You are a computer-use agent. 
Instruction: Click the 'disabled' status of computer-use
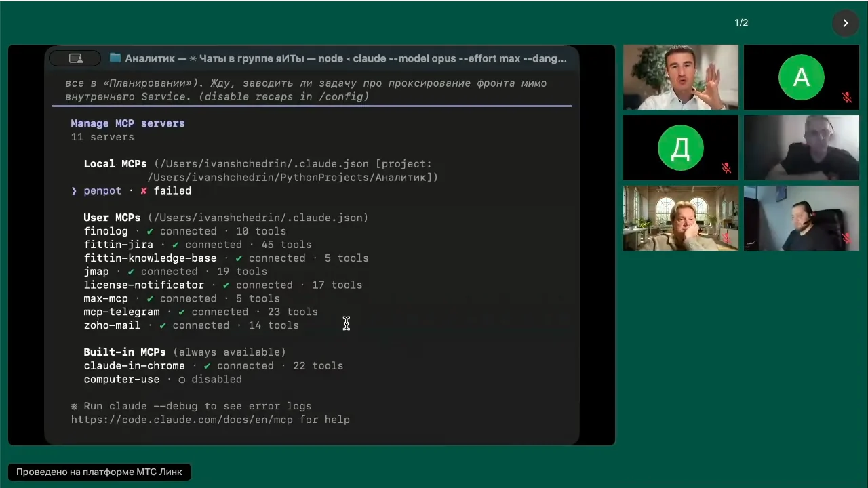(216, 380)
